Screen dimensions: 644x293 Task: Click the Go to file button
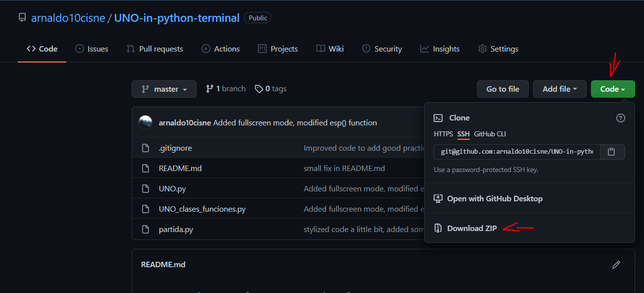pyautogui.click(x=502, y=89)
